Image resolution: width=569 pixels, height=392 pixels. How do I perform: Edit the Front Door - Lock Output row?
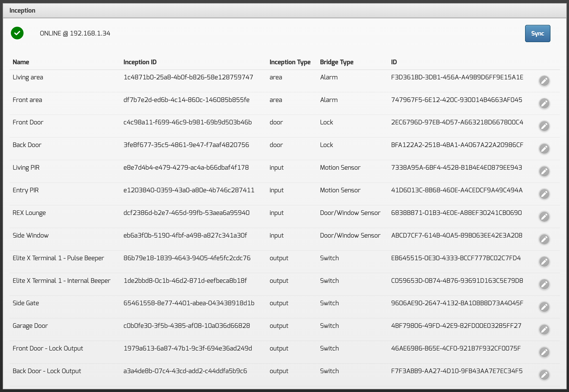[544, 352]
